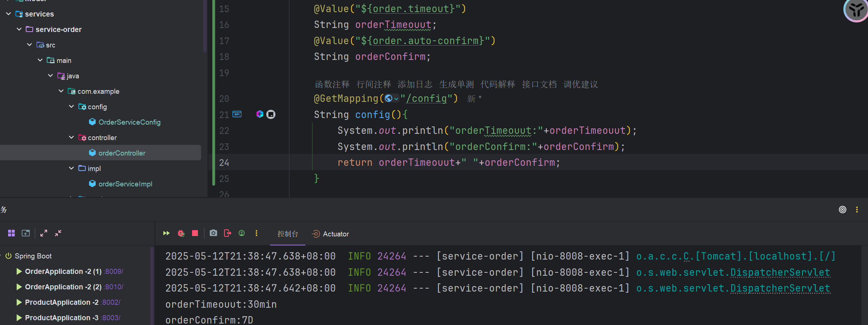Click the 代码解释 code lens link
The height and width of the screenshot is (325, 868).
(497, 85)
